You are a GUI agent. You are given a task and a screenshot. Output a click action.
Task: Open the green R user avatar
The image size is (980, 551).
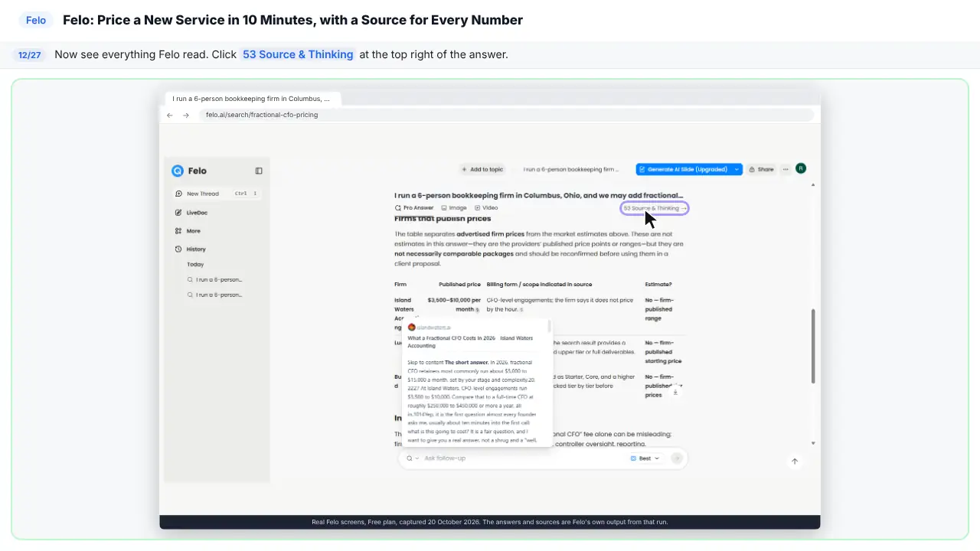(801, 168)
